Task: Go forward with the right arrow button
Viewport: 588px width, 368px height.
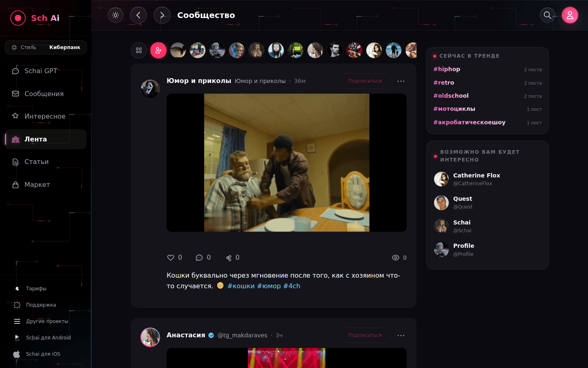Action: (162, 15)
